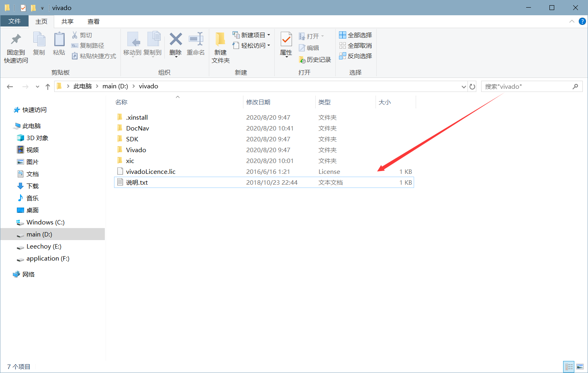Switch to details view icon
The image size is (588, 373).
tap(569, 367)
